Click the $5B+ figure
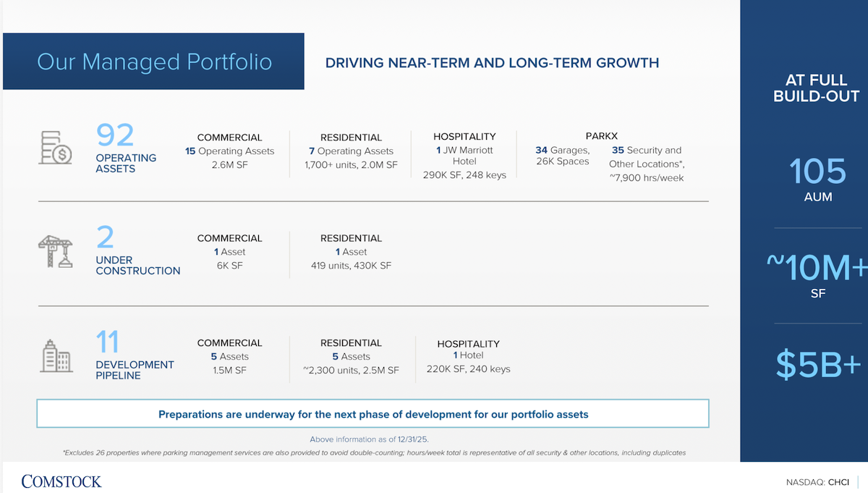Image resolution: width=868 pixels, height=493 pixels. (x=818, y=366)
